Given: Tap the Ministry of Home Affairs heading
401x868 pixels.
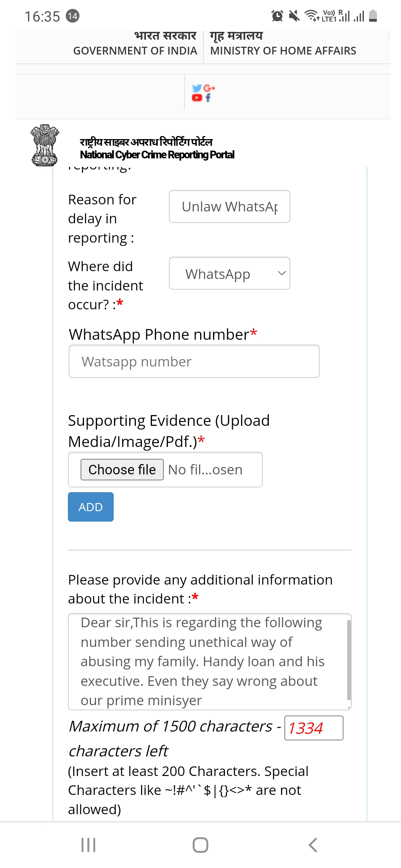Looking at the screenshot, I should click(283, 50).
